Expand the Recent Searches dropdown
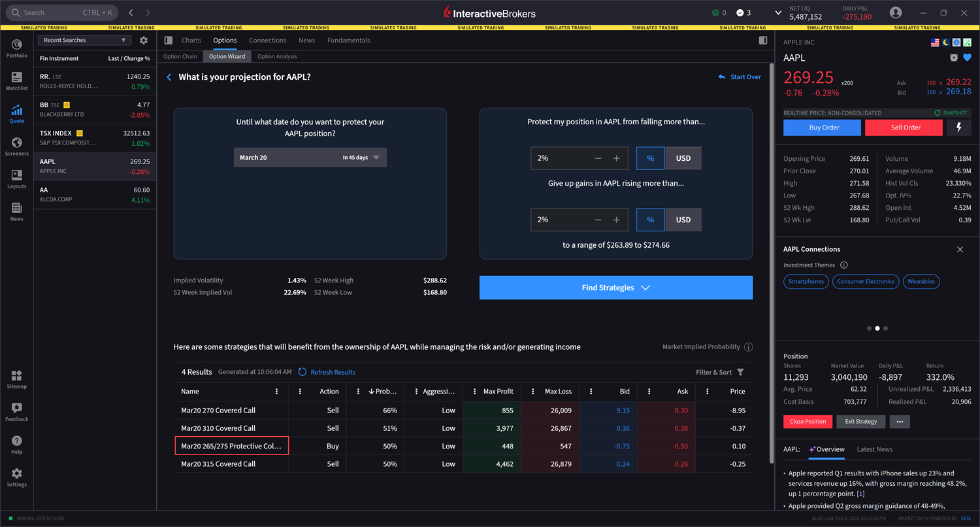Image resolution: width=980 pixels, height=527 pixels. pyautogui.click(x=84, y=41)
